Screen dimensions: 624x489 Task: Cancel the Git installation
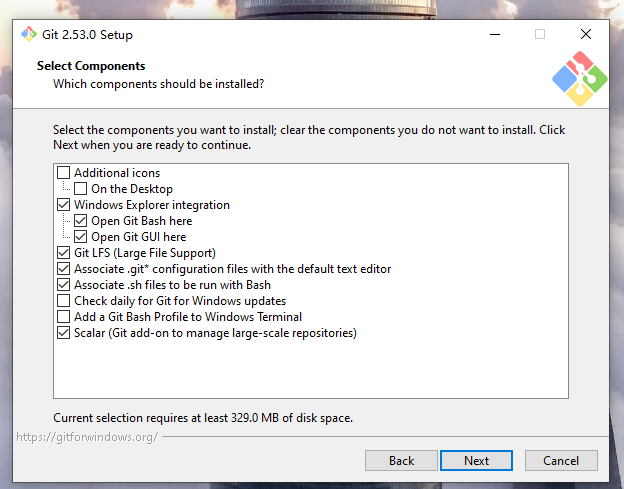click(x=560, y=461)
